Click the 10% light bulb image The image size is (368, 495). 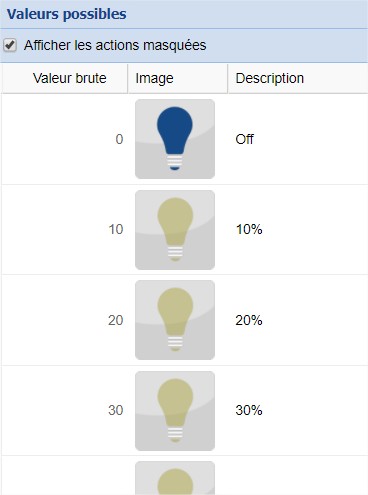pos(175,230)
